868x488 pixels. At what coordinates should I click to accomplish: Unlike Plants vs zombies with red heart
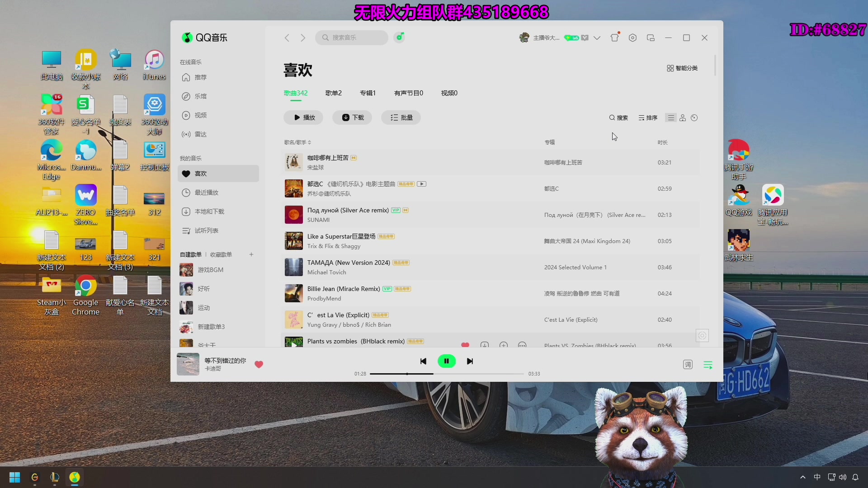[x=465, y=345]
